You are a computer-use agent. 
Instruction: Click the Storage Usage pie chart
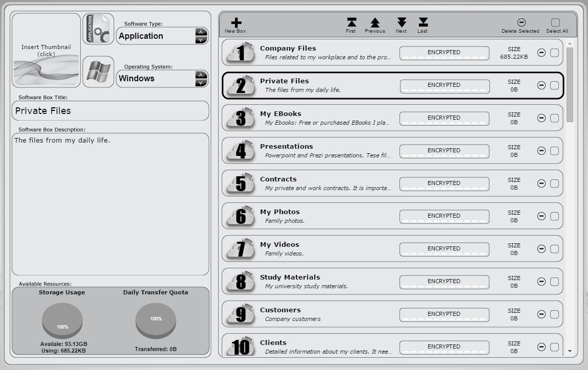(x=62, y=320)
